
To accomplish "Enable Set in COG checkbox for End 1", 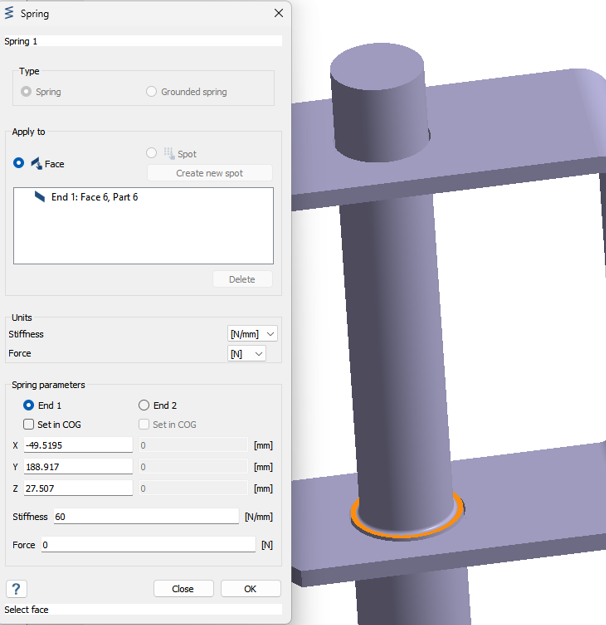I will pyautogui.click(x=29, y=425).
